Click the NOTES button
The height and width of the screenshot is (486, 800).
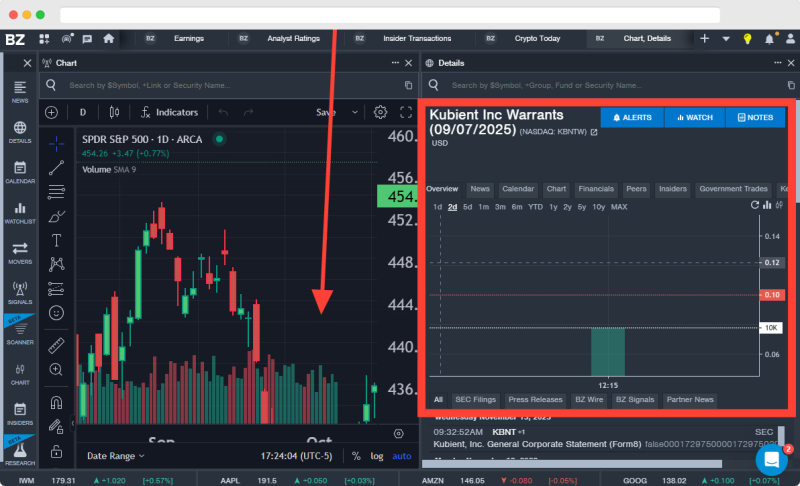tap(756, 117)
